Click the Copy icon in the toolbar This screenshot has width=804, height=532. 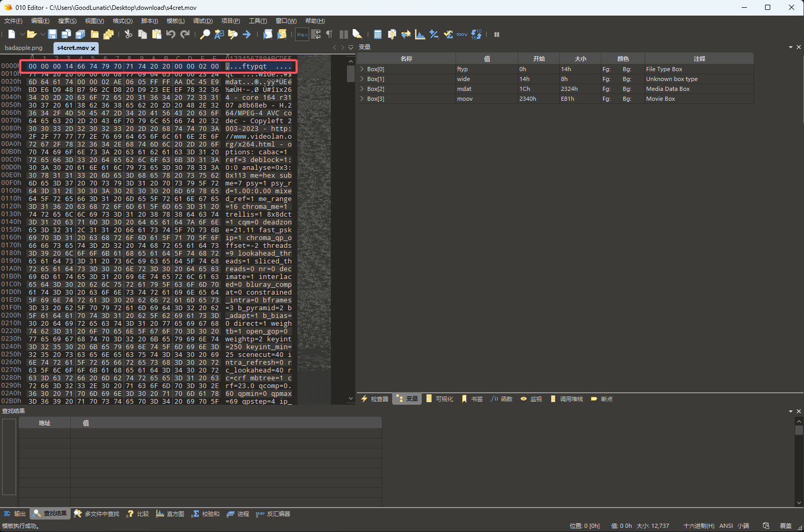pos(142,34)
